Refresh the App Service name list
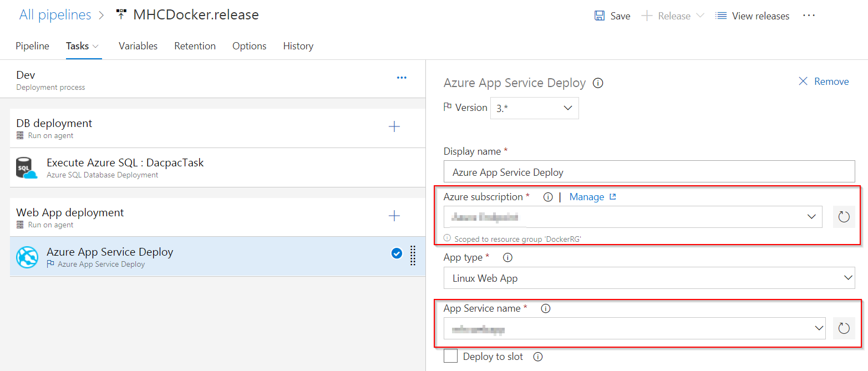 844,328
